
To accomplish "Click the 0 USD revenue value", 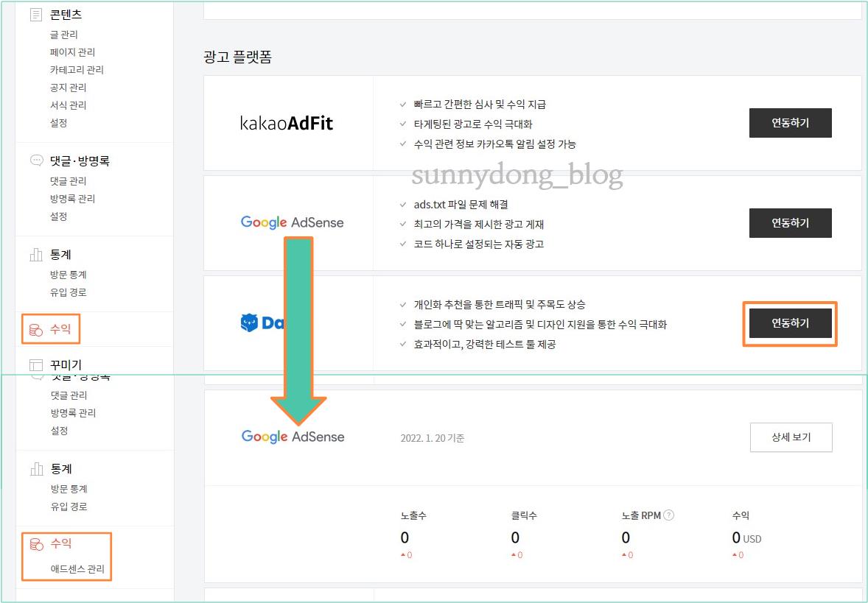I will point(746,537).
